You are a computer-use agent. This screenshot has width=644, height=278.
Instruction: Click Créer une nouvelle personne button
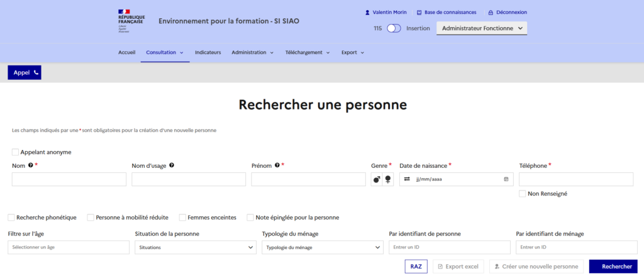pos(536,267)
